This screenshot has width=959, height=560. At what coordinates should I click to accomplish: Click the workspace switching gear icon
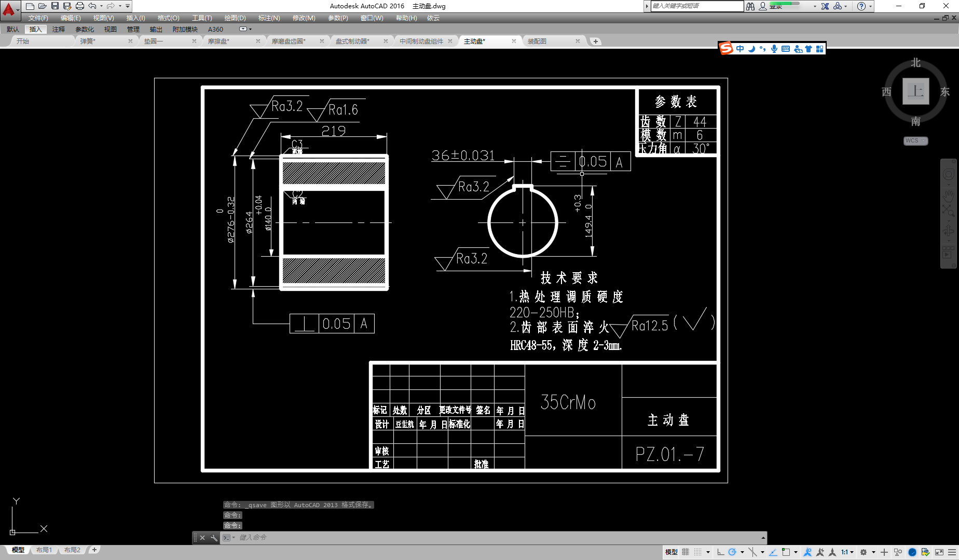coord(864,552)
